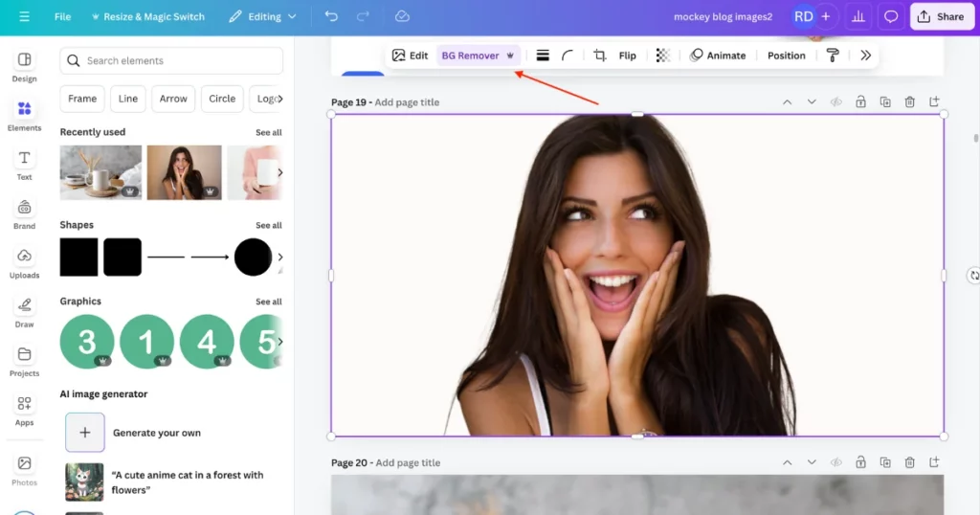The width and height of the screenshot is (980, 515).
Task: Advance the Shapes row
Action: click(280, 257)
